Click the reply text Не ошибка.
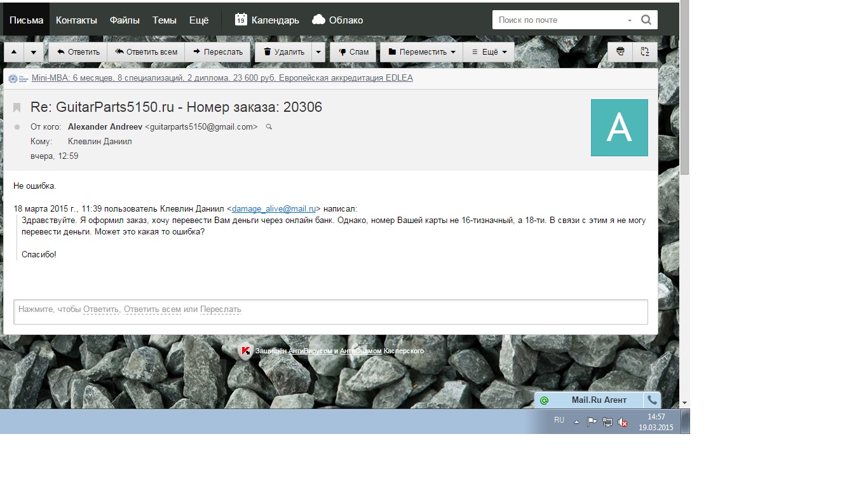The height and width of the screenshot is (488, 868). tap(35, 186)
